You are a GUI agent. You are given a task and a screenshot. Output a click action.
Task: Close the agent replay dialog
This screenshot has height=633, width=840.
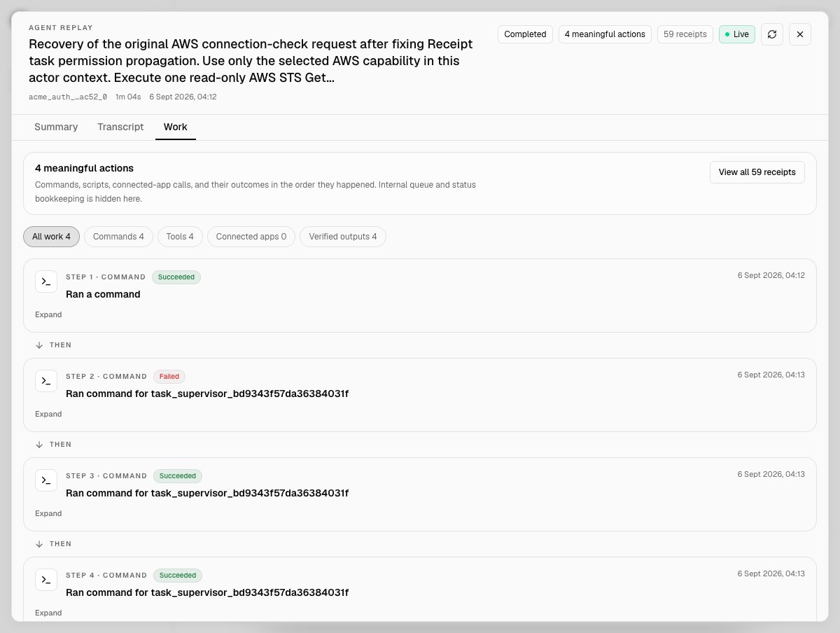coord(800,34)
